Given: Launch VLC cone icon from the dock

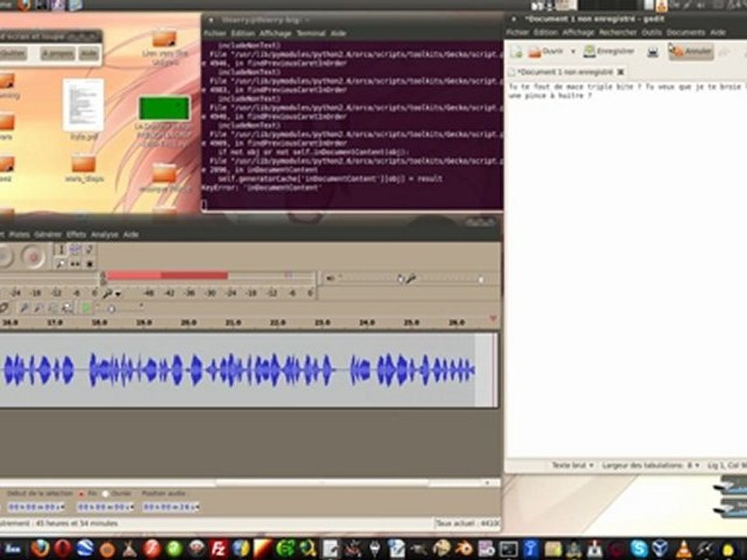Looking at the screenshot, I should [x=684, y=549].
